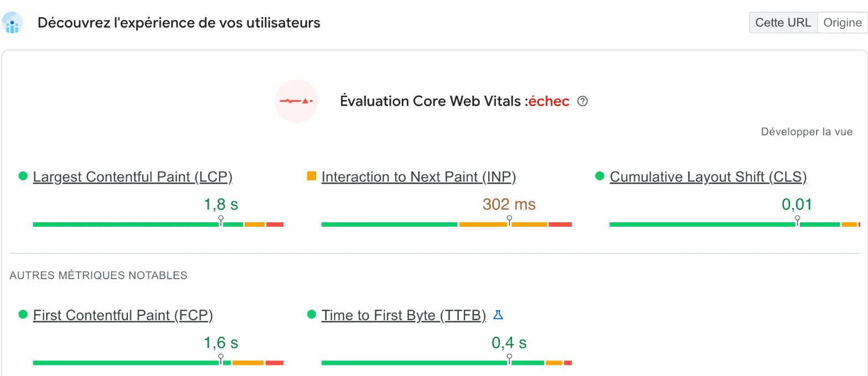This screenshot has width=868, height=376.
Task: Click the green status dot before FCP
Action: (x=23, y=315)
